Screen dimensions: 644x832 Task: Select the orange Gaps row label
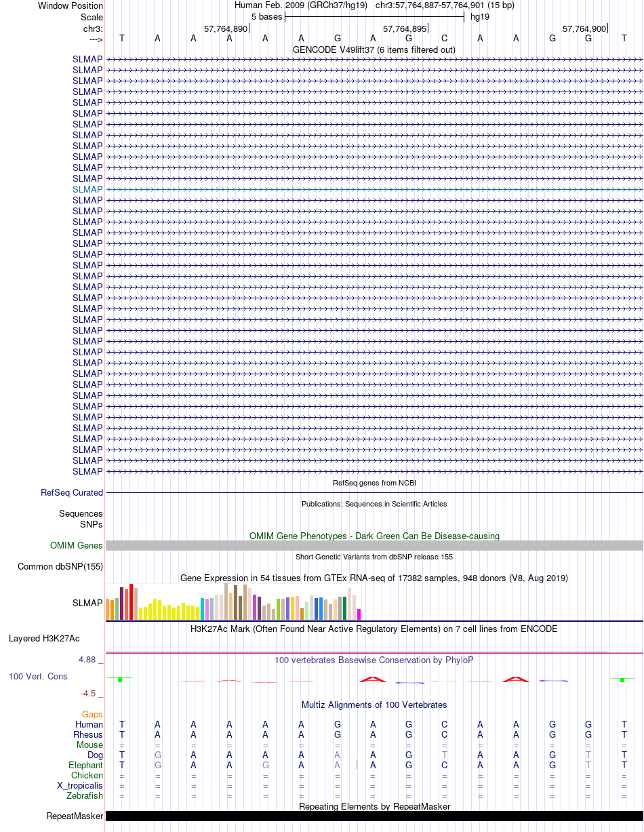tap(92, 715)
